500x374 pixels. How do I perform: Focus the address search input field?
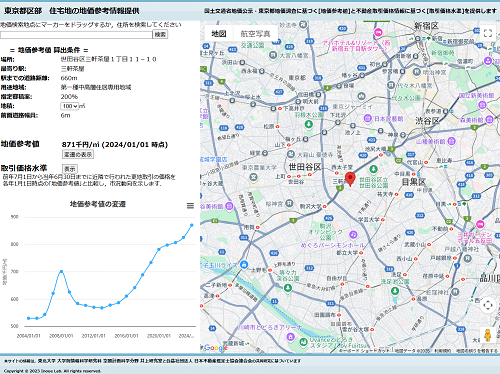click(x=76, y=35)
